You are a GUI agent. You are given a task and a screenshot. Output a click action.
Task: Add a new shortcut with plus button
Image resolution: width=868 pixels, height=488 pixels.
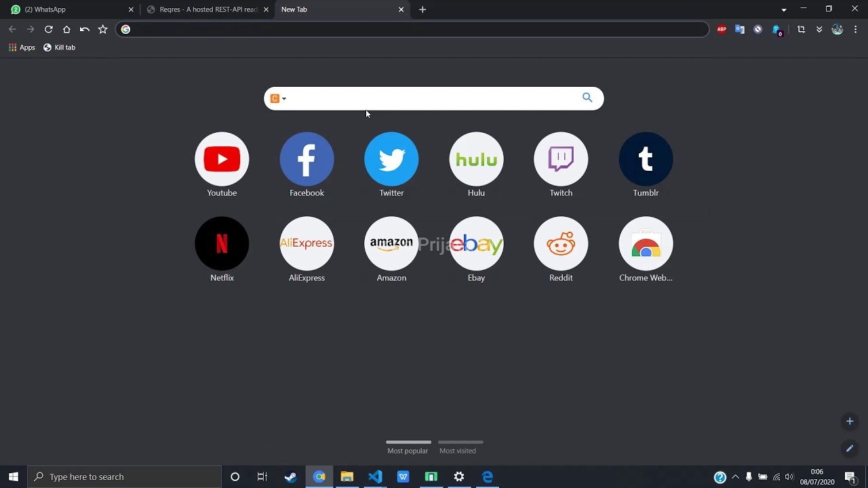pos(850,422)
